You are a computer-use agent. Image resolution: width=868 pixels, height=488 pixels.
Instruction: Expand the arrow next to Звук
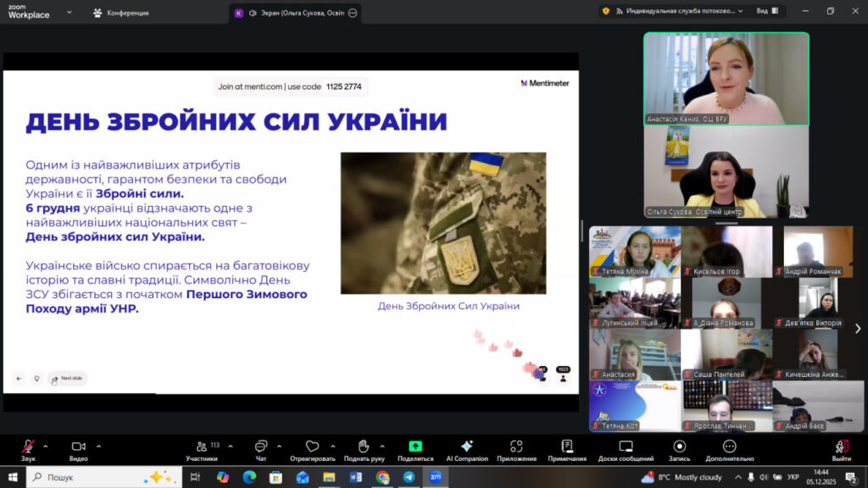coord(46,446)
